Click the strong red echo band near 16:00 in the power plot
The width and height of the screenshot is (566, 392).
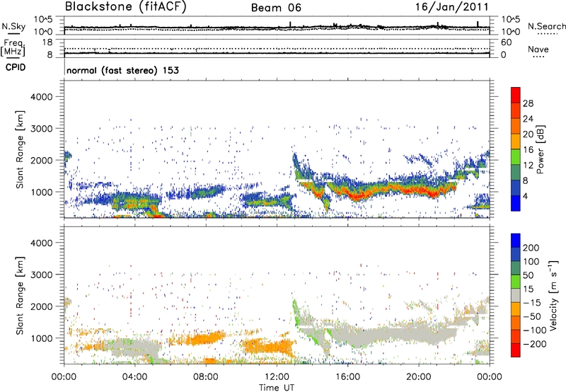point(357,197)
